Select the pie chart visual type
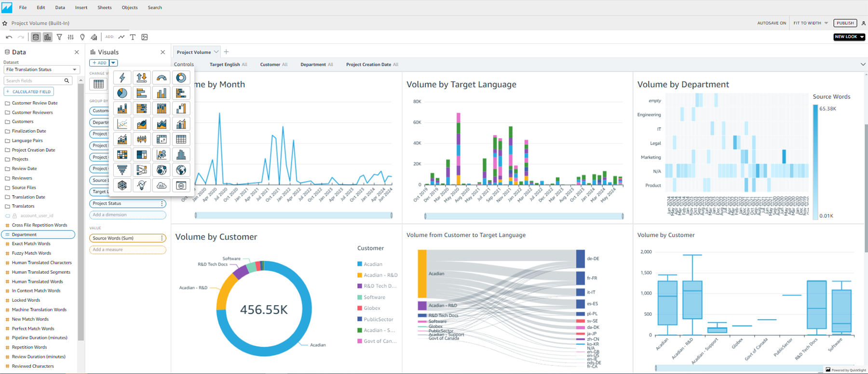The height and width of the screenshot is (374, 868). (122, 93)
